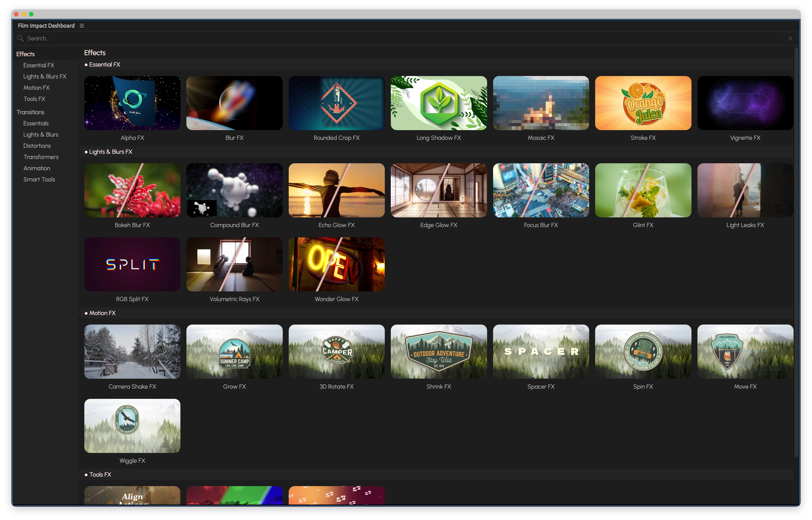Image resolution: width=812 pixels, height=520 pixels.
Task: Go to Transitions in the sidebar
Action: [x=30, y=112]
